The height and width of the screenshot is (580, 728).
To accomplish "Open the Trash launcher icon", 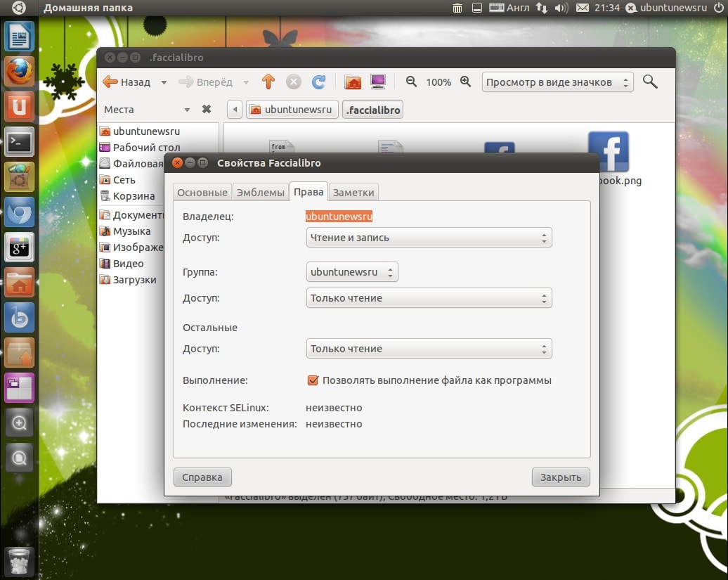I will 19,562.
